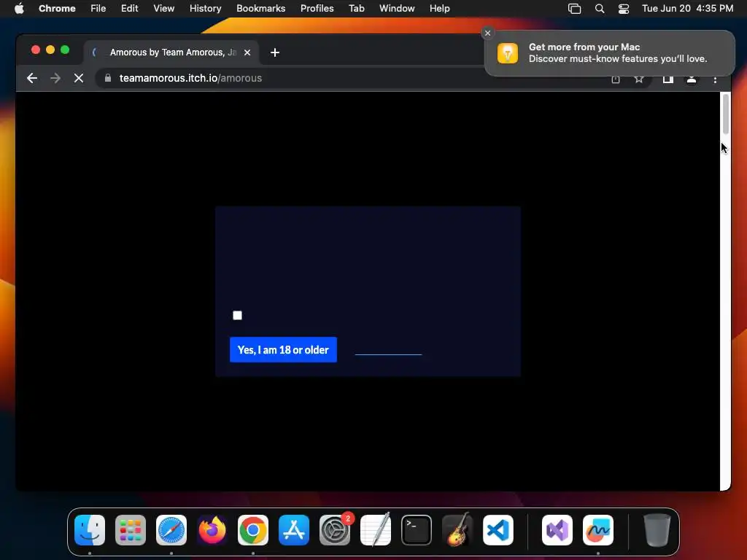Open the Get more from your Mac notification
This screenshot has width=747, height=560.
click(610, 52)
